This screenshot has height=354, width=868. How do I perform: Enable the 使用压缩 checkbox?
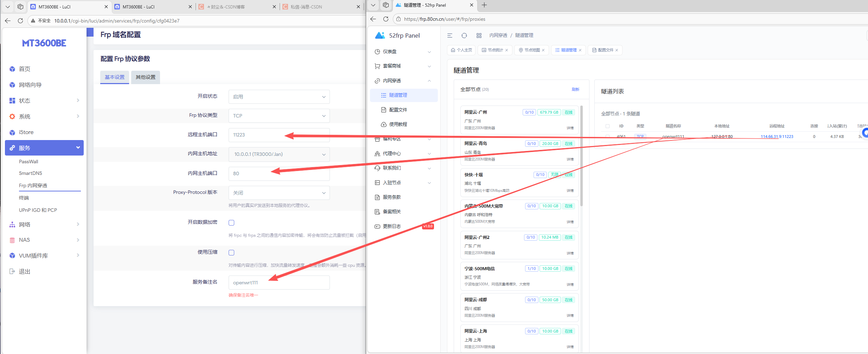coord(231,253)
